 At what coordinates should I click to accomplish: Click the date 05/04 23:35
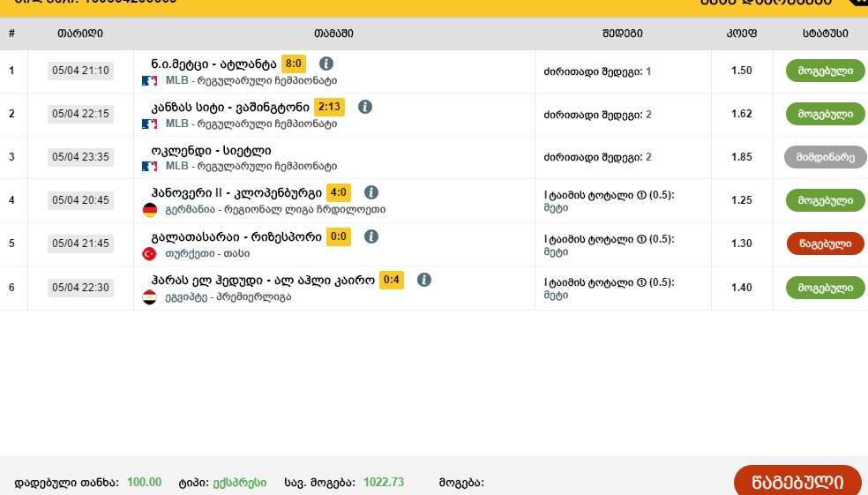point(81,157)
